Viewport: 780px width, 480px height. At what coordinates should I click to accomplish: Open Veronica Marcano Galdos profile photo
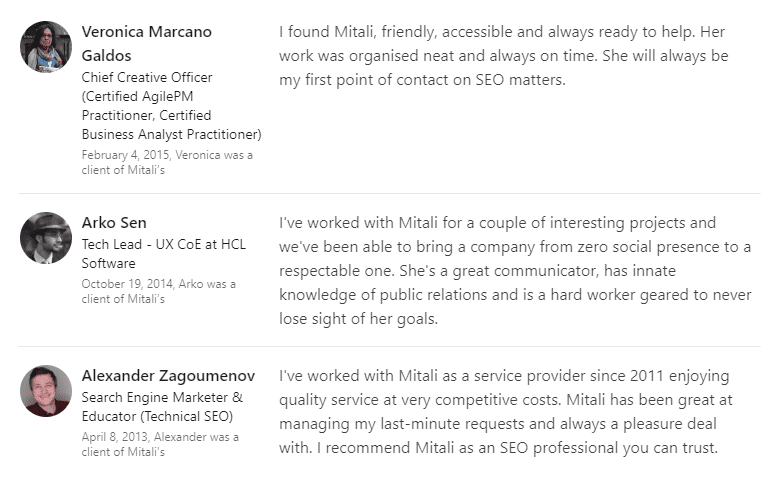[46, 47]
